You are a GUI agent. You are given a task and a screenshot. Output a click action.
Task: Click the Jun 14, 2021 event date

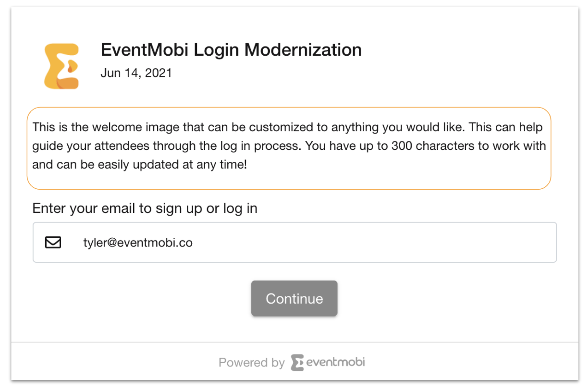tap(136, 73)
